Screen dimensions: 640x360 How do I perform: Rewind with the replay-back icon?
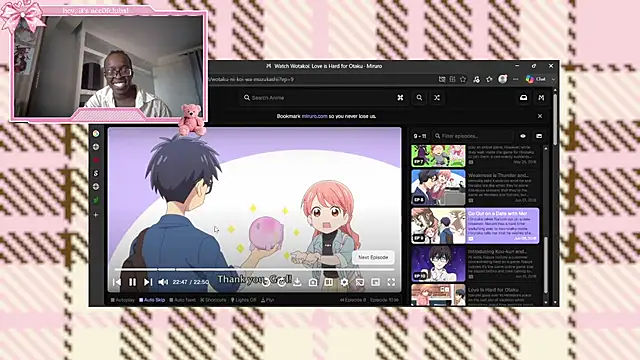point(266,282)
